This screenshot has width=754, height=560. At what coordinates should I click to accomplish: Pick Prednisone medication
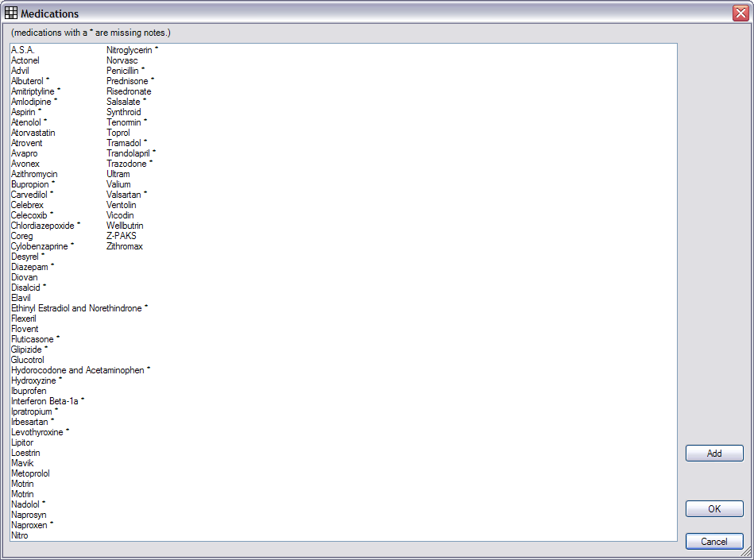coord(130,81)
